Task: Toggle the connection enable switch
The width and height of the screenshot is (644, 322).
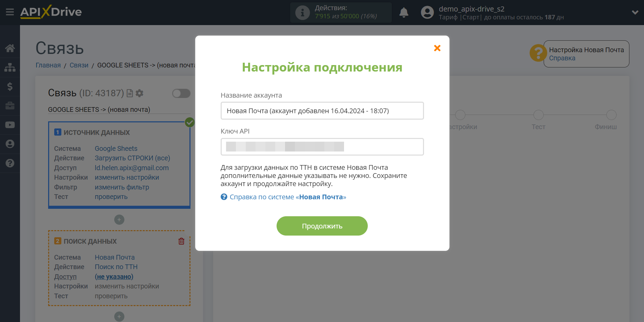Action: [x=181, y=93]
